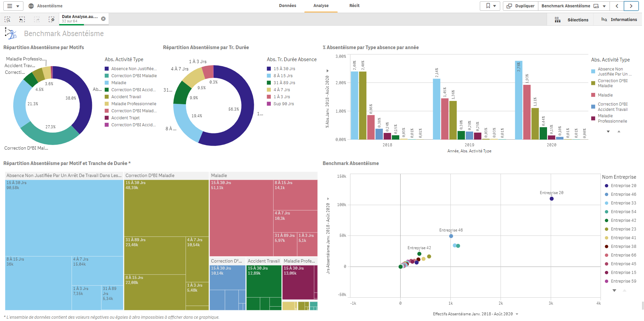644x321 pixels.
Task: Open the Sélections panel
Action: coord(571,20)
